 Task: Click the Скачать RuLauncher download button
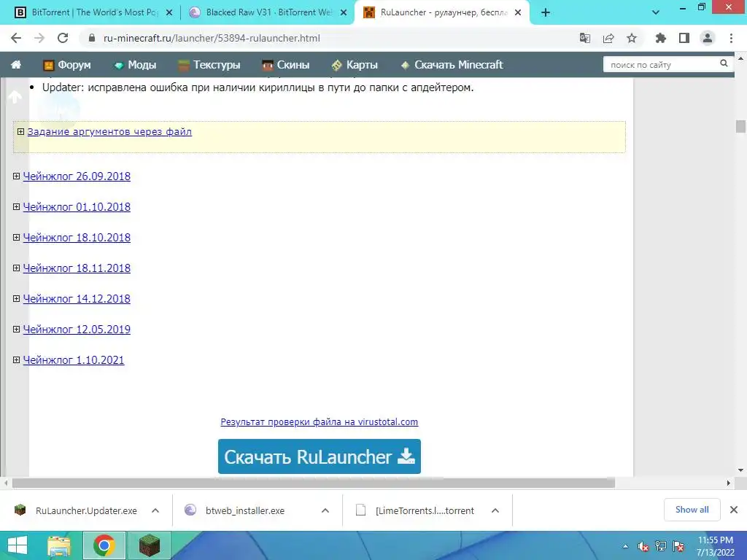(x=320, y=456)
